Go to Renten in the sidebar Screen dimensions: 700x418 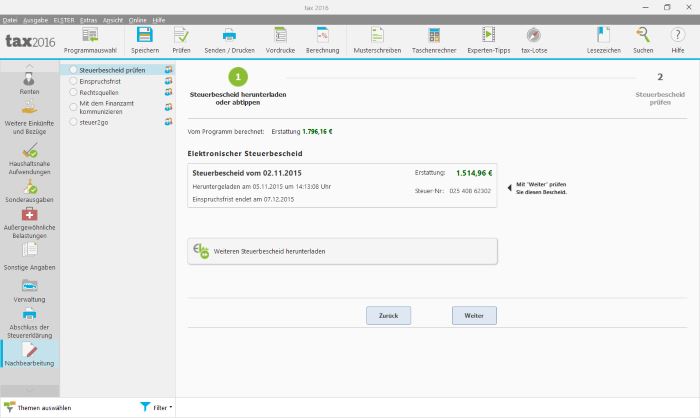coord(29,84)
